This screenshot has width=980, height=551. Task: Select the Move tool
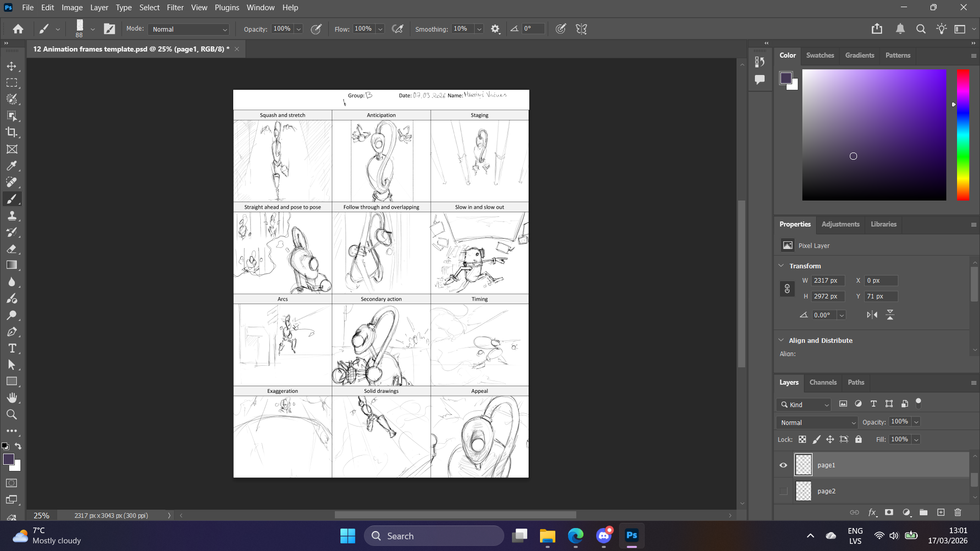point(11,66)
